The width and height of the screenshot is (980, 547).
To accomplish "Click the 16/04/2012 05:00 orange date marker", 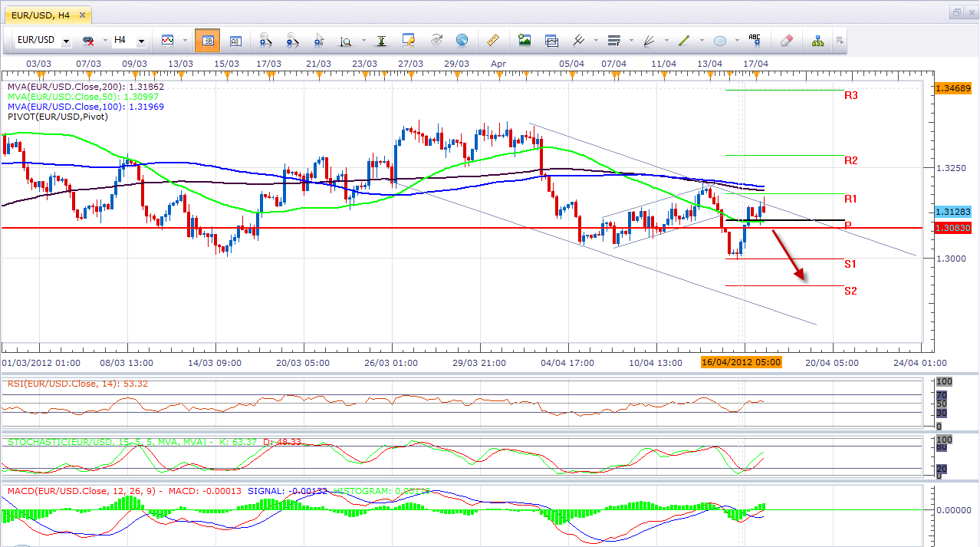I will [x=741, y=362].
